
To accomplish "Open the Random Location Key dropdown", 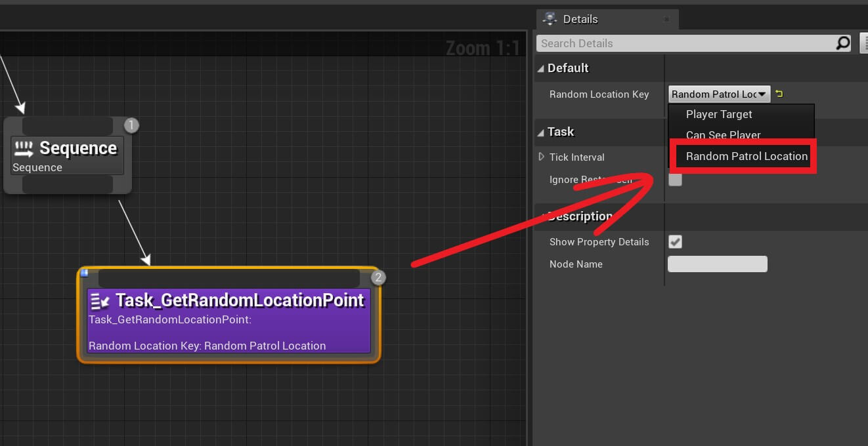I will tap(719, 94).
